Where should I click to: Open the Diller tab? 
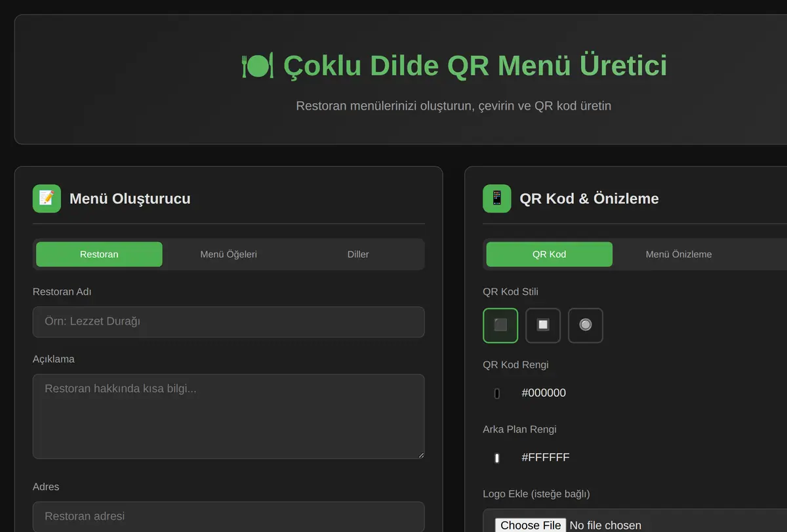[358, 255]
